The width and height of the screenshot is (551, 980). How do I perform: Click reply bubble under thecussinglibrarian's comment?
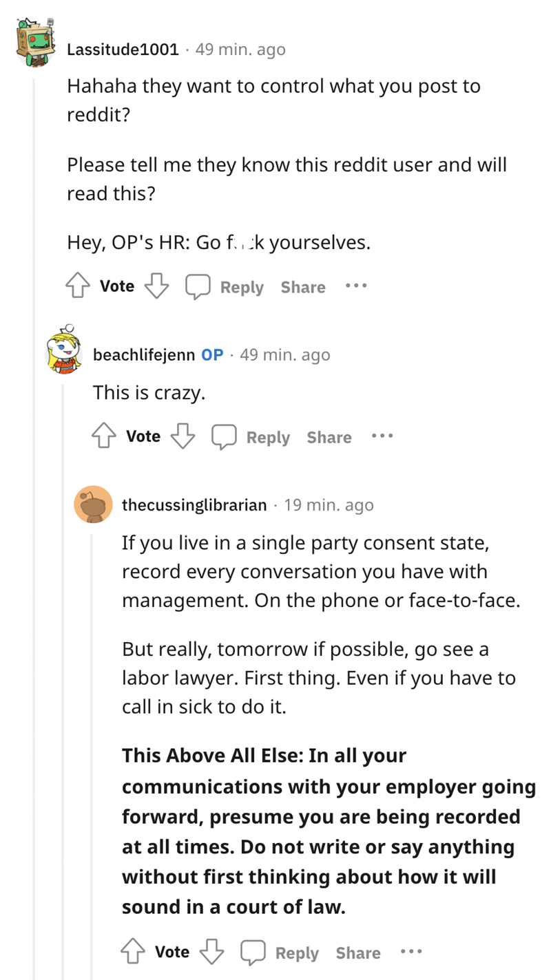point(253,952)
